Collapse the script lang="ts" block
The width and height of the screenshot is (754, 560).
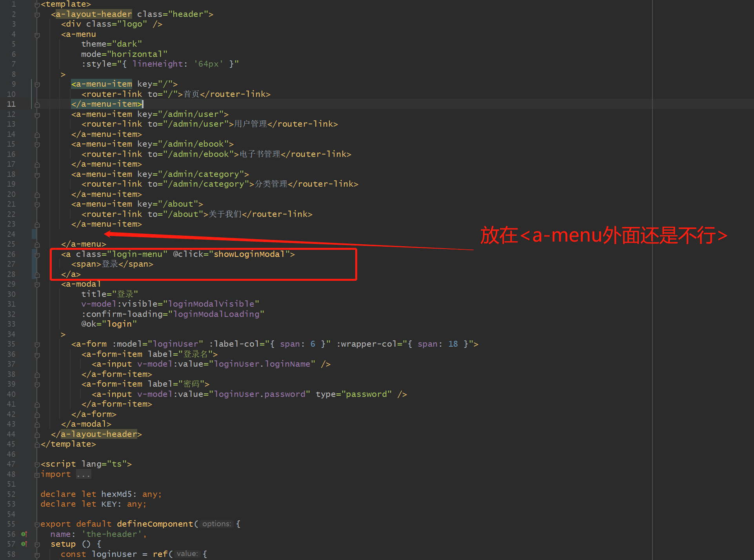point(37,464)
